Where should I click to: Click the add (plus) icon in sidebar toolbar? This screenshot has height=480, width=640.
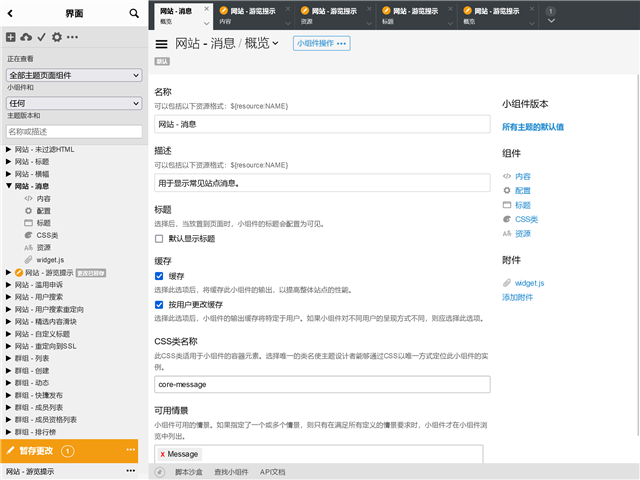[10, 37]
